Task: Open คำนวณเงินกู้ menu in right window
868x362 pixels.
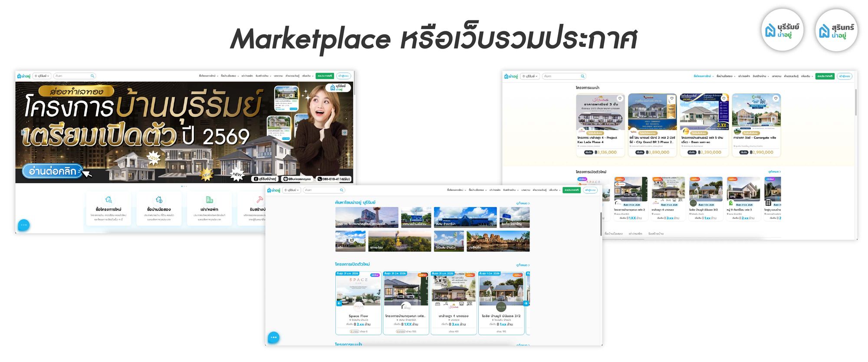Action: click(x=791, y=76)
